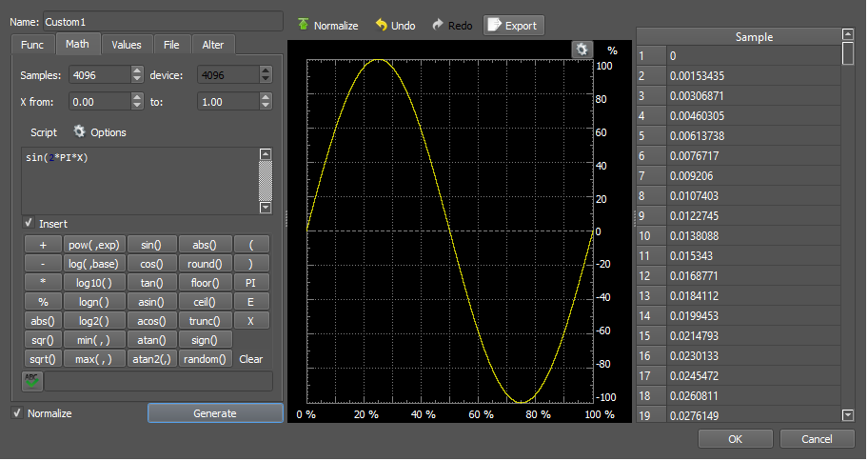Click sample table scroll down arrow
Viewport: 868px width, 461px height.
pyautogui.click(x=847, y=415)
